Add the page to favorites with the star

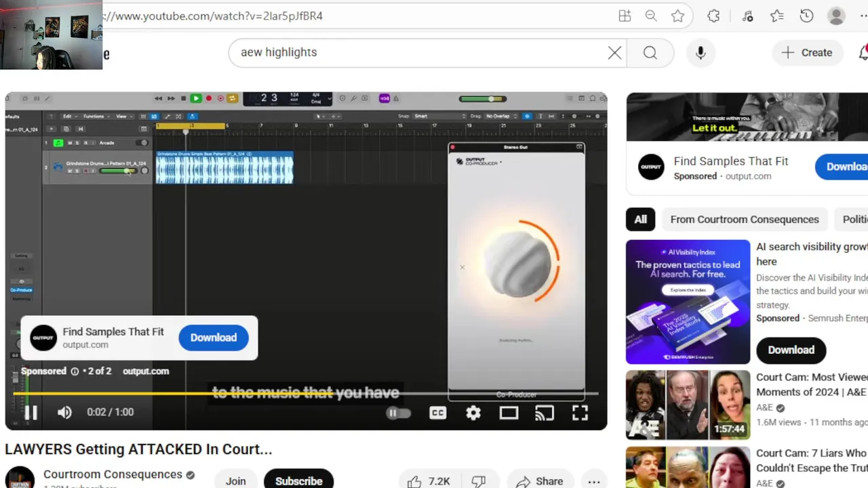pyautogui.click(x=677, y=16)
